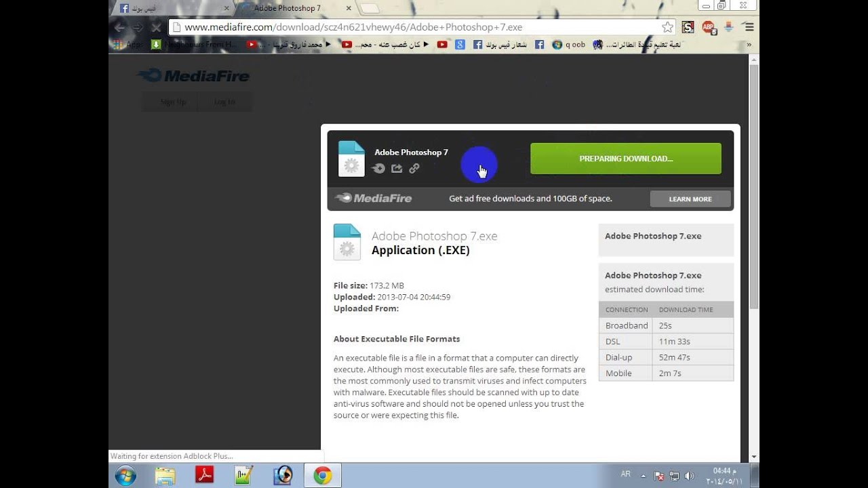Click the File size 173.2 MB text
Screen dimensions: 868x488
click(369, 285)
